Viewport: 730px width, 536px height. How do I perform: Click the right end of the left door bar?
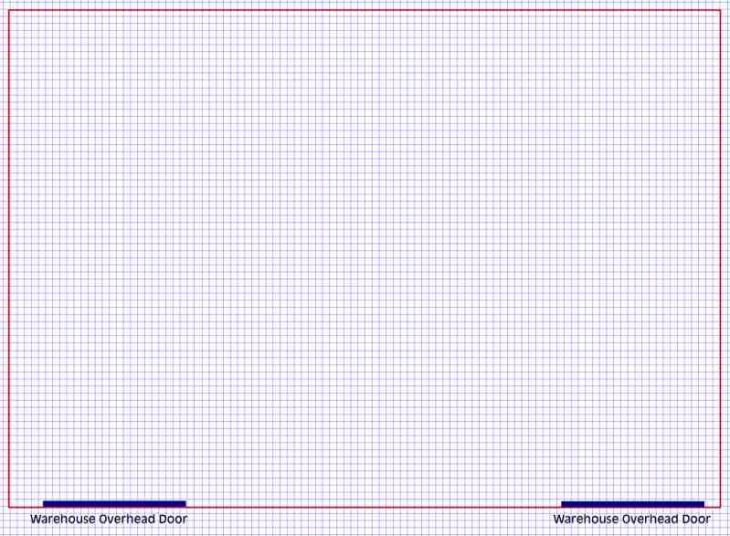pos(183,503)
